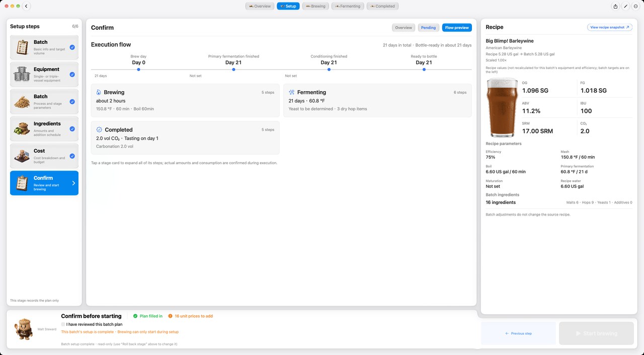The height and width of the screenshot is (355, 644).
Task: Open the Completed tab in the top bar
Action: pyautogui.click(x=382, y=6)
